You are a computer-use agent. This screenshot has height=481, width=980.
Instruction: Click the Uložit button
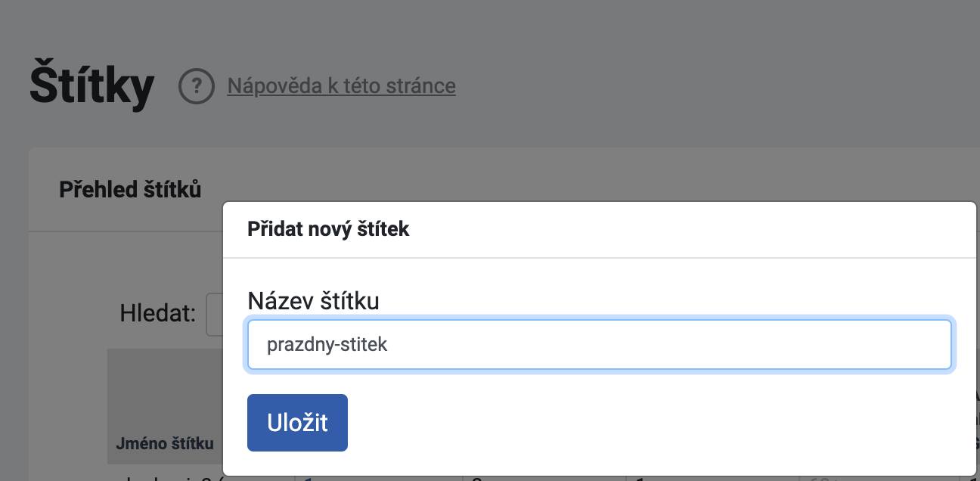coord(297,423)
